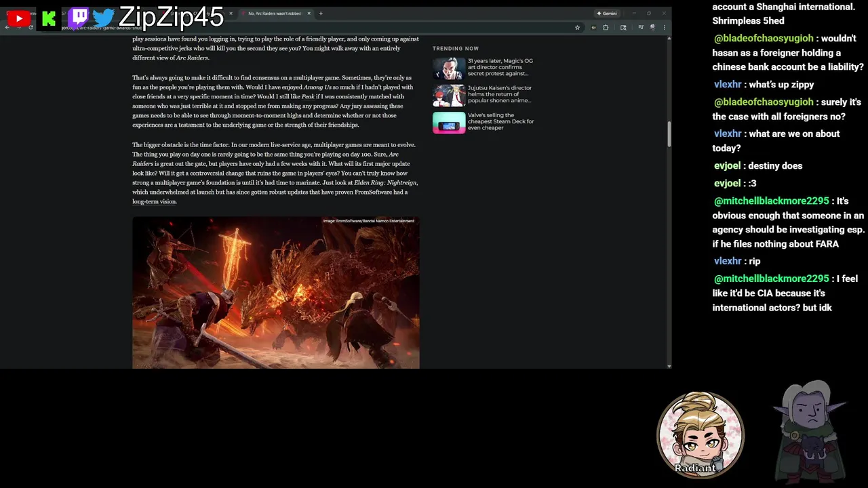Click @bladeofchaosyugioh beside 'wouldn't hasan' message
The width and height of the screenshot is (868, 488).
[764, 39]
